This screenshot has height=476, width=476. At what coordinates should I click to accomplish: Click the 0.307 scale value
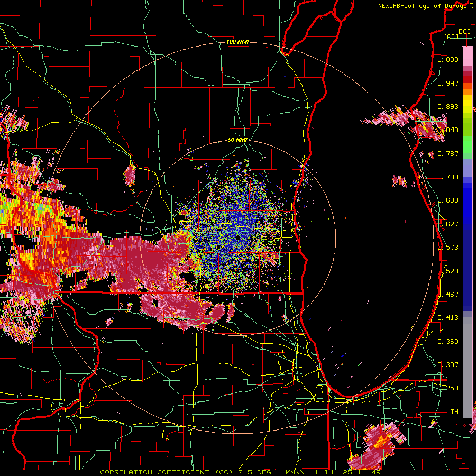(x=448, y=364)
